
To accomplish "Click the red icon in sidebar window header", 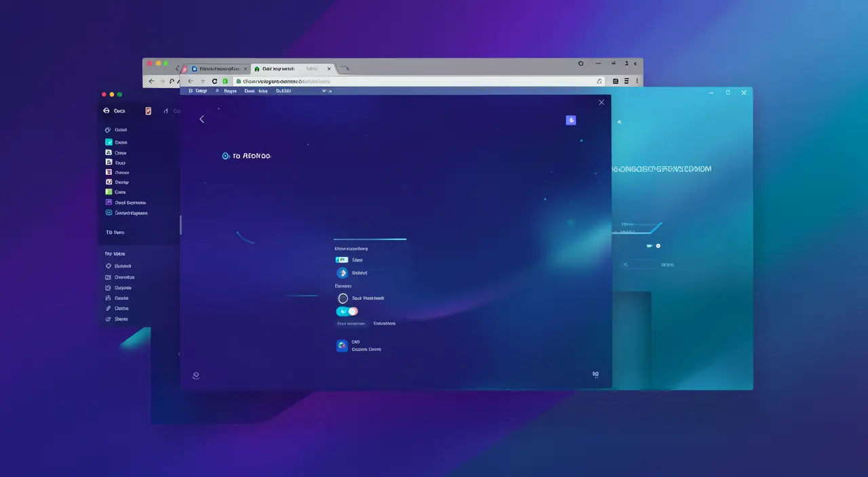I will coord(148,110).
